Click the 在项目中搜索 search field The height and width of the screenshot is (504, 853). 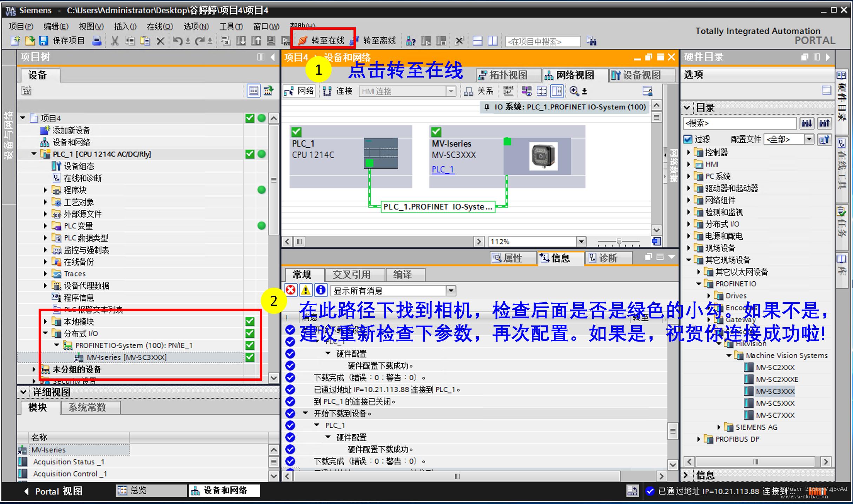tap(542, 41)
